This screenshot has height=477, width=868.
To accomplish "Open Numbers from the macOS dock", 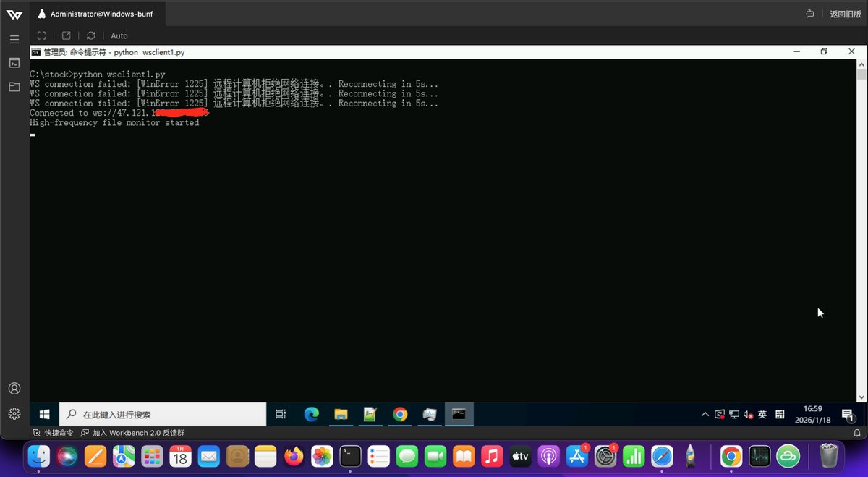I will pos(634,456).
